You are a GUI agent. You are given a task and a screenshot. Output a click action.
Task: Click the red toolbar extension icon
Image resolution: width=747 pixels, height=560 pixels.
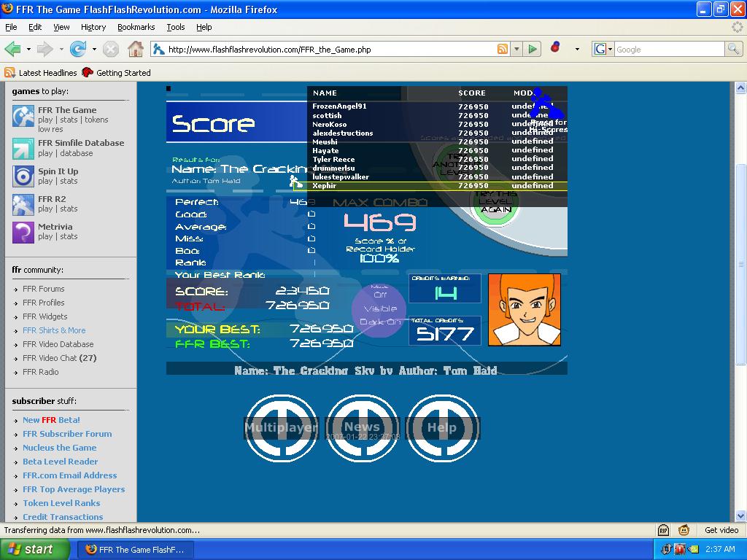click(555, 47)
